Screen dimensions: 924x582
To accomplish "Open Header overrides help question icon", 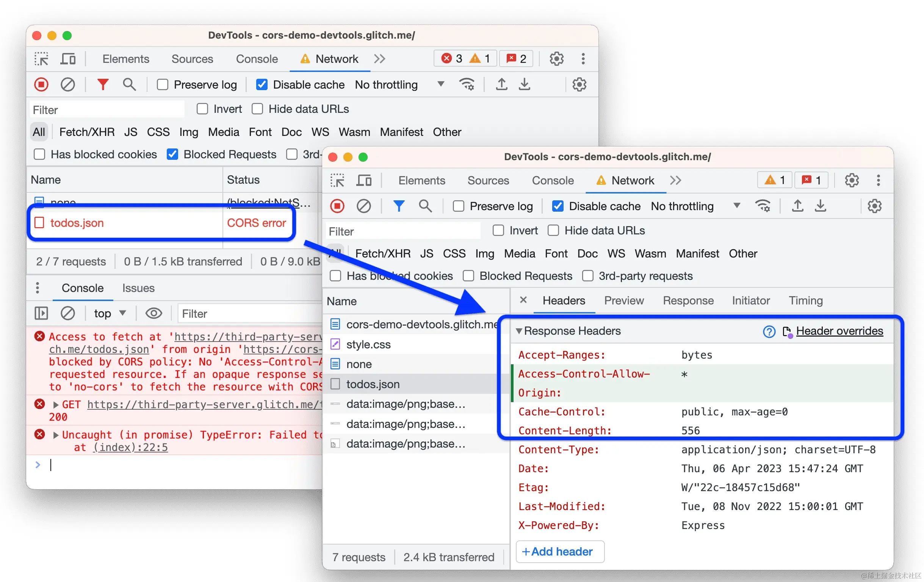I will (x=769, y=331).
